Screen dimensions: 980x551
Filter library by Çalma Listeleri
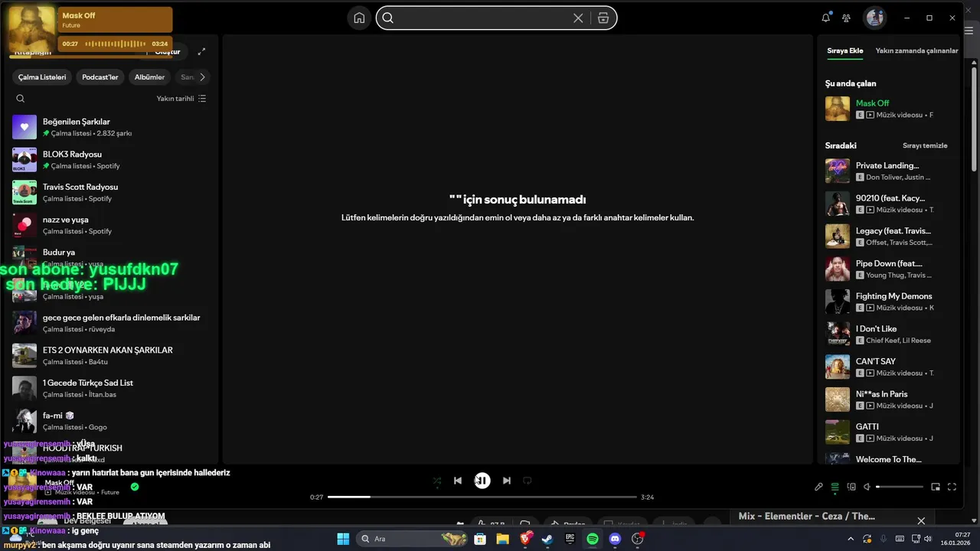coord(42,77)
